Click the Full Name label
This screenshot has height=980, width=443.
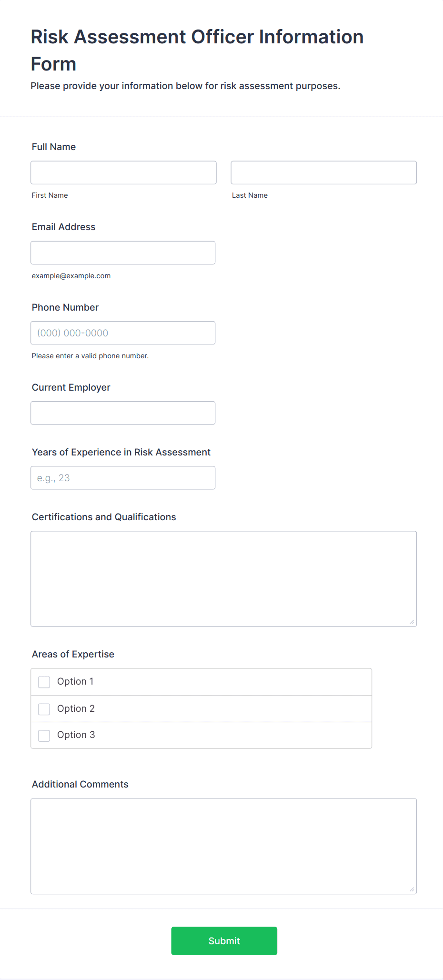54,147
